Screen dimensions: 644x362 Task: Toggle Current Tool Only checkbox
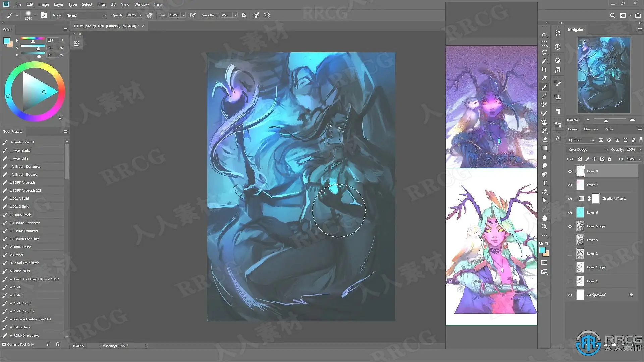[4, 344]
